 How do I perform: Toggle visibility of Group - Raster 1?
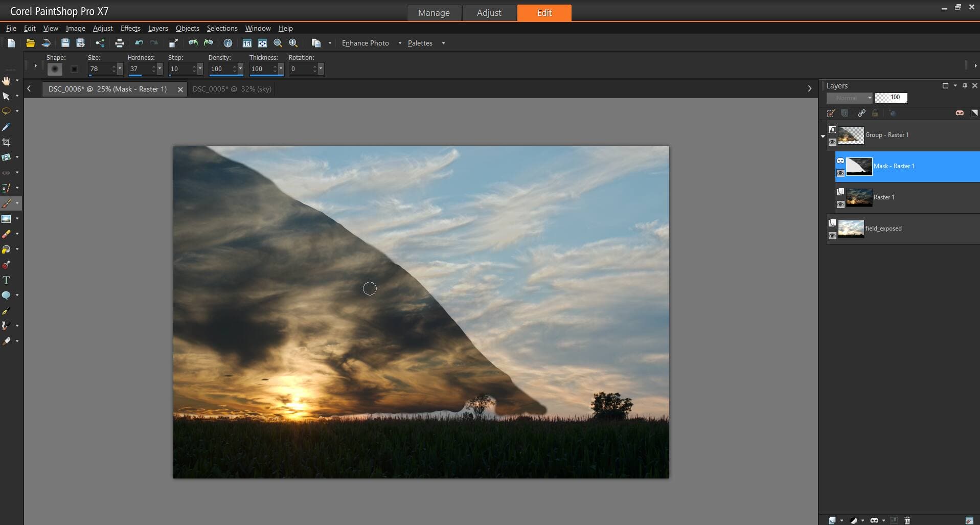pos(832,142)
